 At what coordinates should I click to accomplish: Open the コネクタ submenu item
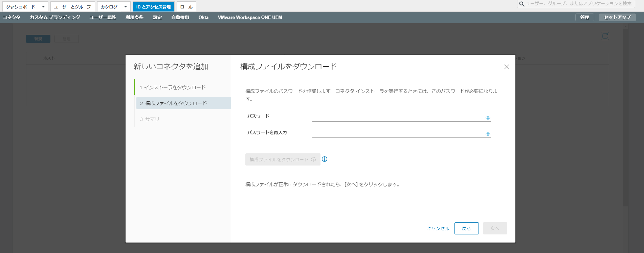tap(12, 17)
